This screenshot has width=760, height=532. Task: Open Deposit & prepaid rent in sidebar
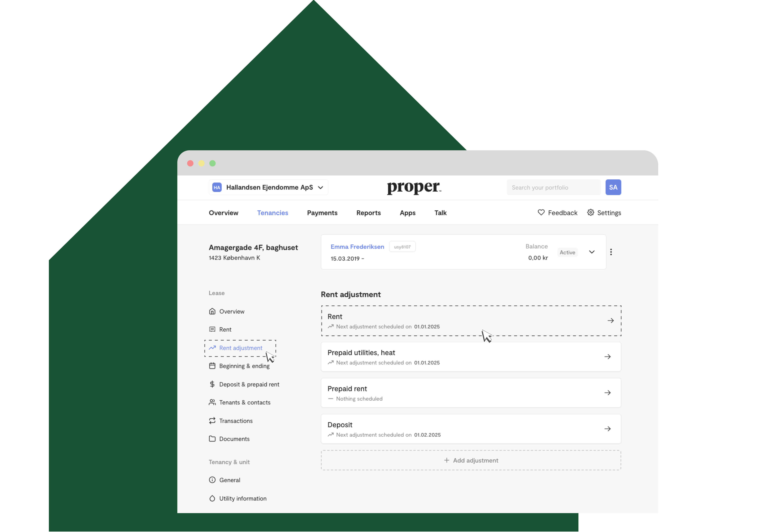point(249,384)
